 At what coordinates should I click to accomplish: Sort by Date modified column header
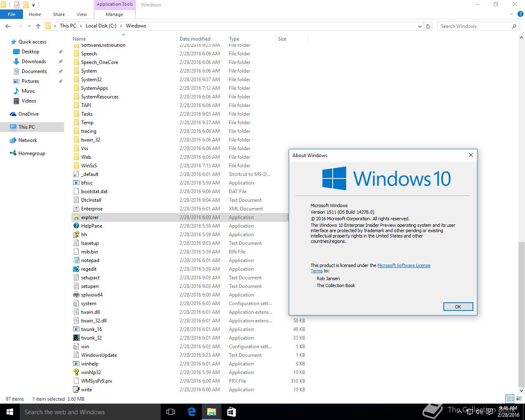point(201,39)
